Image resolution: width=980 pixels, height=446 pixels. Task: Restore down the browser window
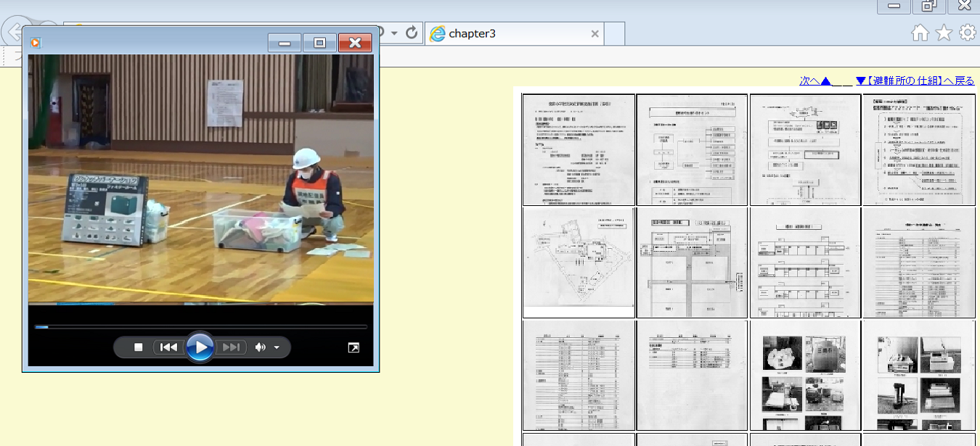[928, 6]
